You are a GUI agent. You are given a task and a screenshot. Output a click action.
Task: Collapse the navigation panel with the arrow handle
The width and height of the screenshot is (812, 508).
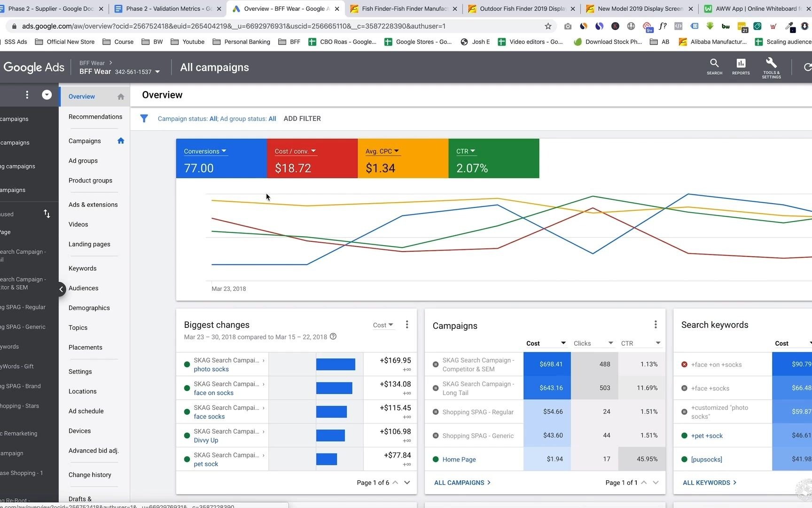point(62,289)
